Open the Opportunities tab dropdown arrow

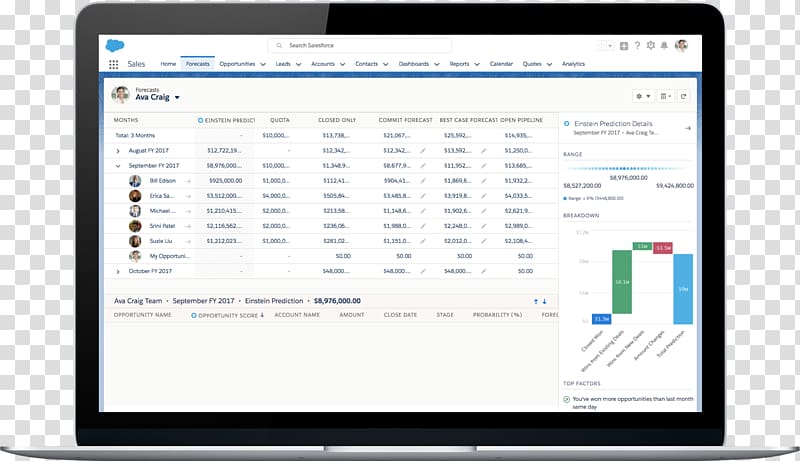[x=263, y=64]
